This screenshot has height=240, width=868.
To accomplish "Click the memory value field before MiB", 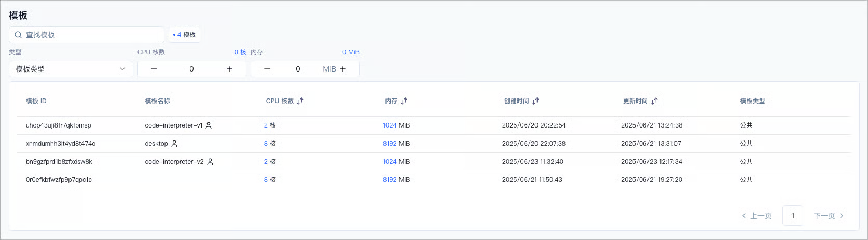I will click(298, 69).
